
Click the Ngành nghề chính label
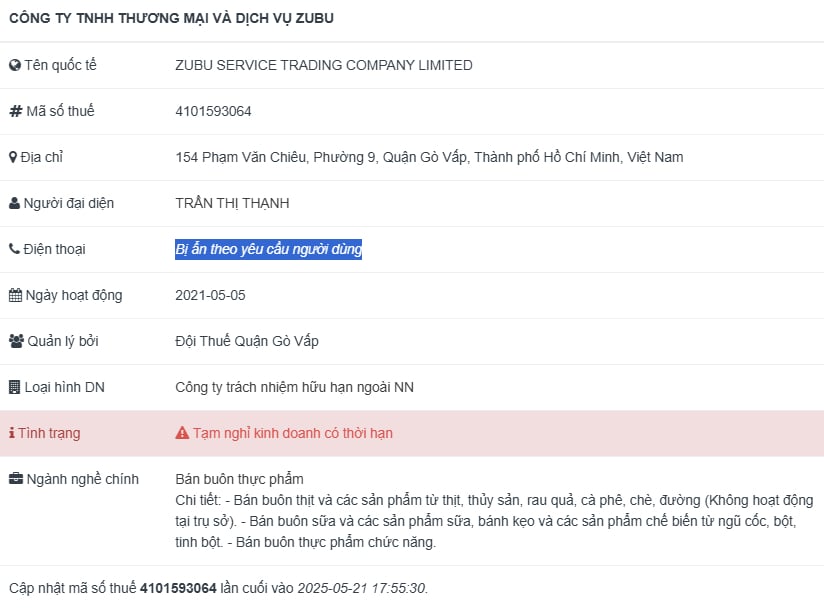(x=83, y=479)
